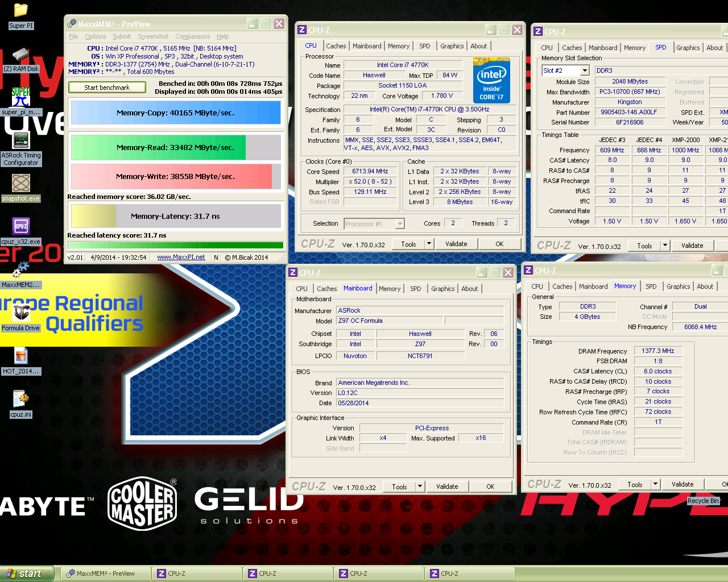Click the Part Number 9905403-146.A00LF field
Viewport: 728px width, 582px height.
pos(630,112)
